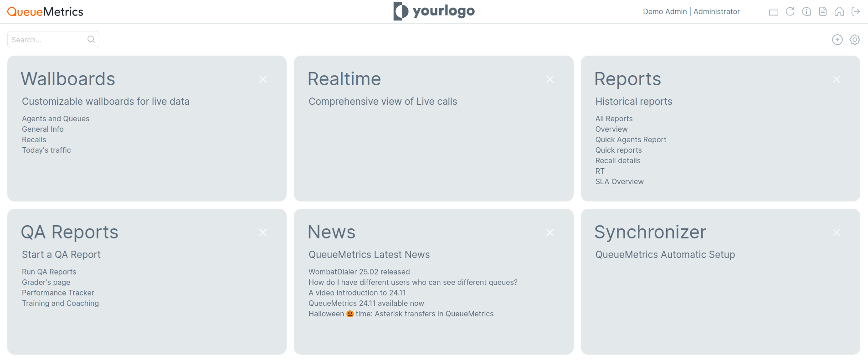Image resolution: width=868 pixels, height=361 pixels.
Task: Click the reload icon in header
Action: pyautogui.click(x=790, y=11)
